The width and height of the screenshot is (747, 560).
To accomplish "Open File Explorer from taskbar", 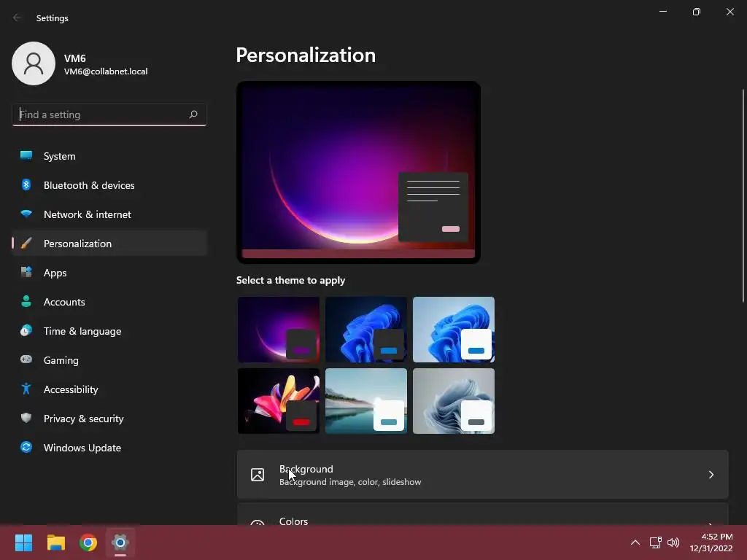I will (x=55, y=542).
